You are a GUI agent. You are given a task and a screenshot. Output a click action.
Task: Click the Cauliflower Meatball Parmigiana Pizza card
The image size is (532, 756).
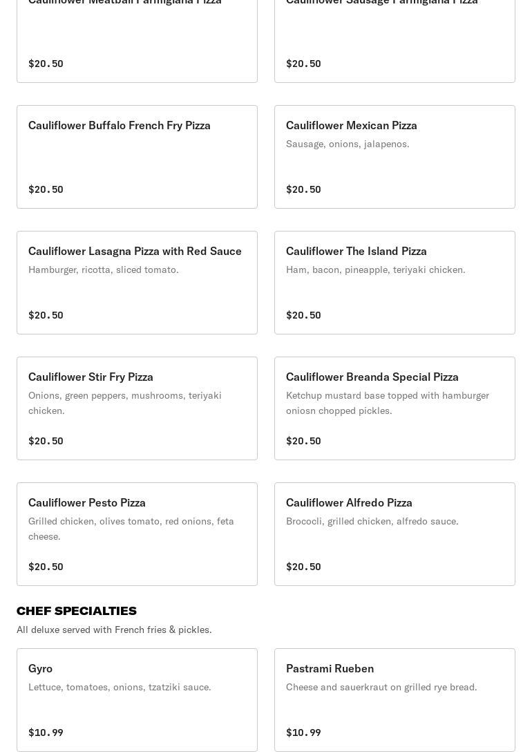(x=137, y=41)
